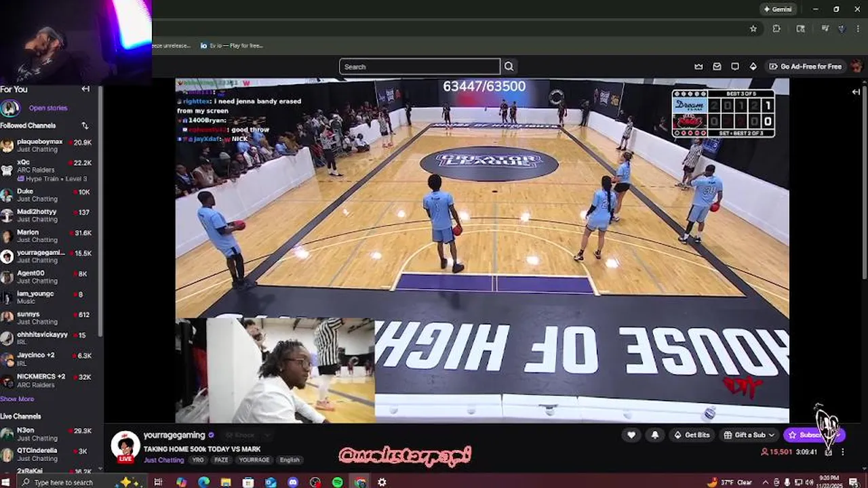Open the Prime loot crown icon
Viewport: 868px width, 488px height.
pos(698,66)
